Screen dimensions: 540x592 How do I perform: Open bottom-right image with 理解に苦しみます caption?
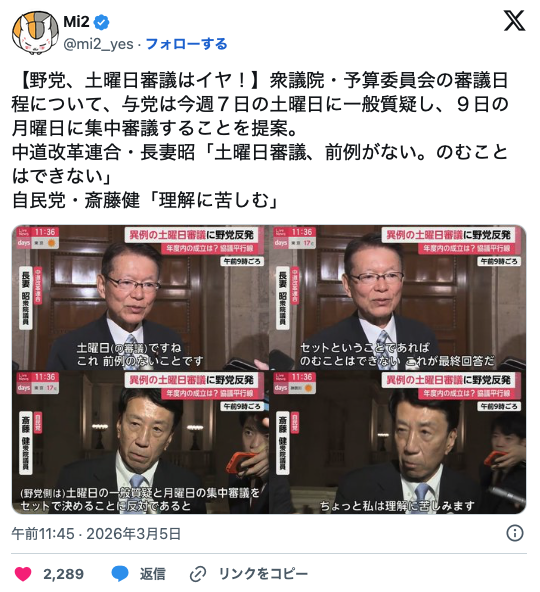pyautogui.click(x=398, y=442)
